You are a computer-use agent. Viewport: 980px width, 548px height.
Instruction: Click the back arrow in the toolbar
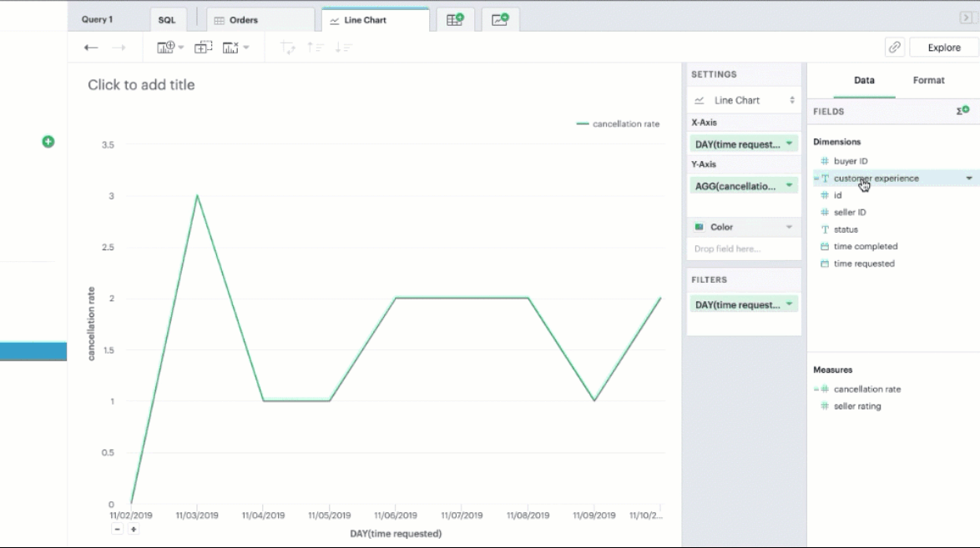(91, 48)
